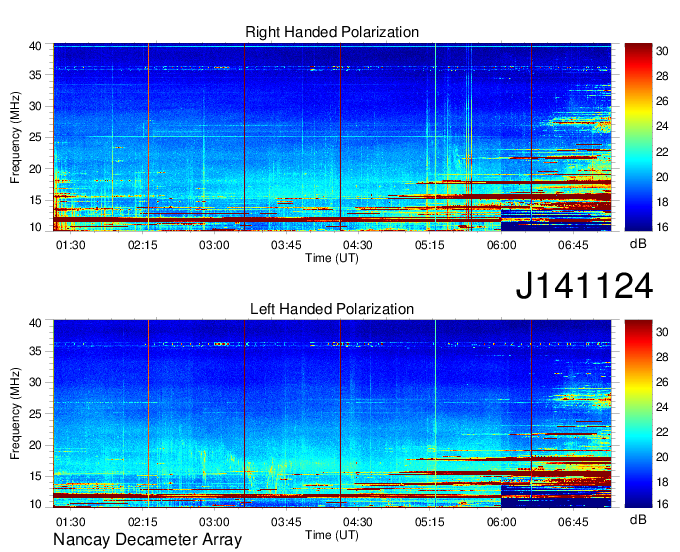
Task: Click the bottom plot's 'Time (UT)' axis label
Action: coord(332,535)
